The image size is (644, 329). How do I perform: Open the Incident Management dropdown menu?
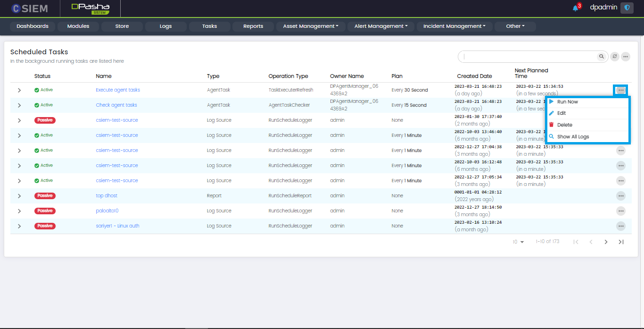click(454, 26)
